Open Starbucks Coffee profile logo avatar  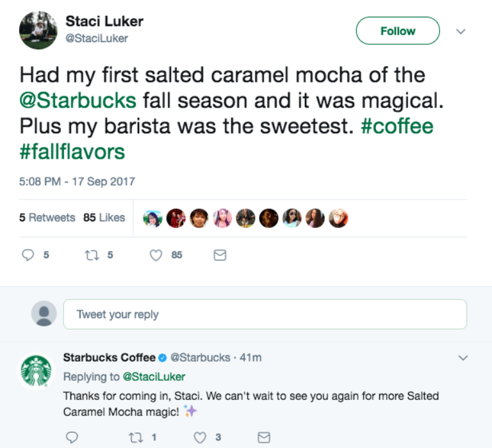point(37,371)
